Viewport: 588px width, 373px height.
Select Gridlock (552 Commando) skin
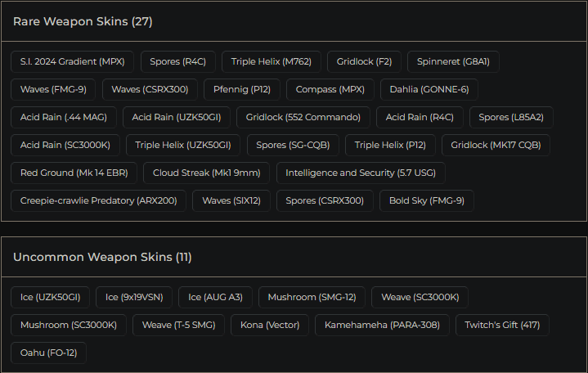point(303,117)
